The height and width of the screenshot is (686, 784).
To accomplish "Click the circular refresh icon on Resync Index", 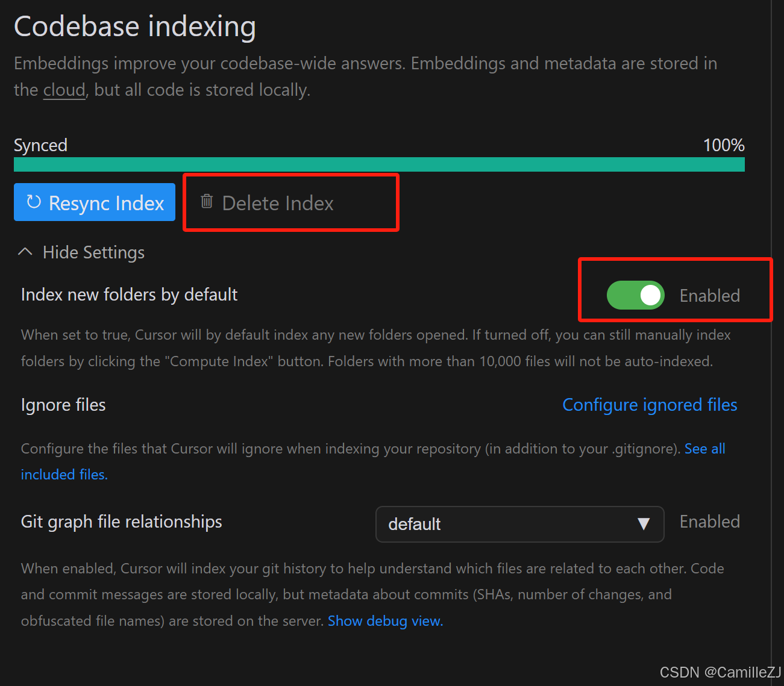I will click(x=34, y=202).
